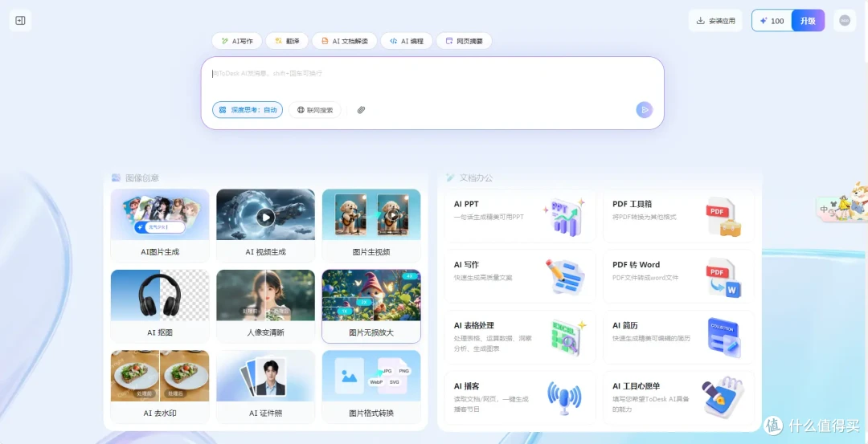868x444 pixels.
Task: Click the AI图片生成 label
Action: pyautogui.click(x=160, y=251)
